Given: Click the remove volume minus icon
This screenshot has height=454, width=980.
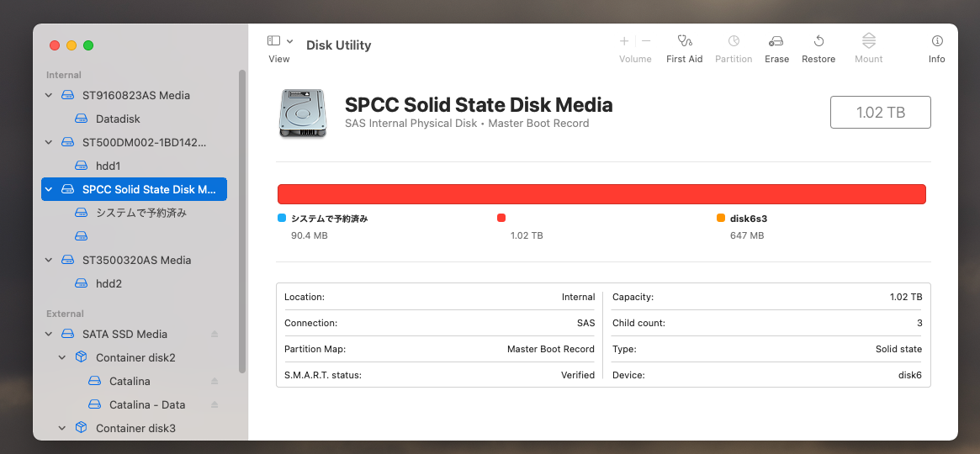Looking at the screenshot, I should [646, 41].
